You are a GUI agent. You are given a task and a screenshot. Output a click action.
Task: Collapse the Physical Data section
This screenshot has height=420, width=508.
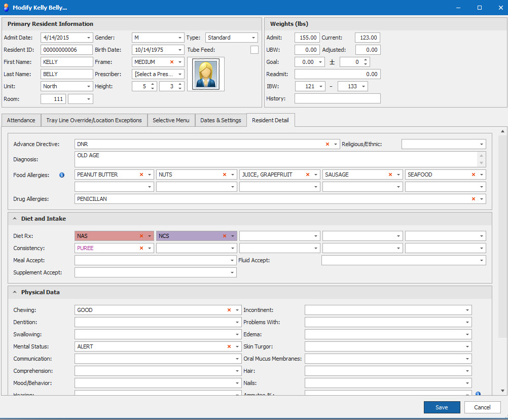click(x=15, y=292)
